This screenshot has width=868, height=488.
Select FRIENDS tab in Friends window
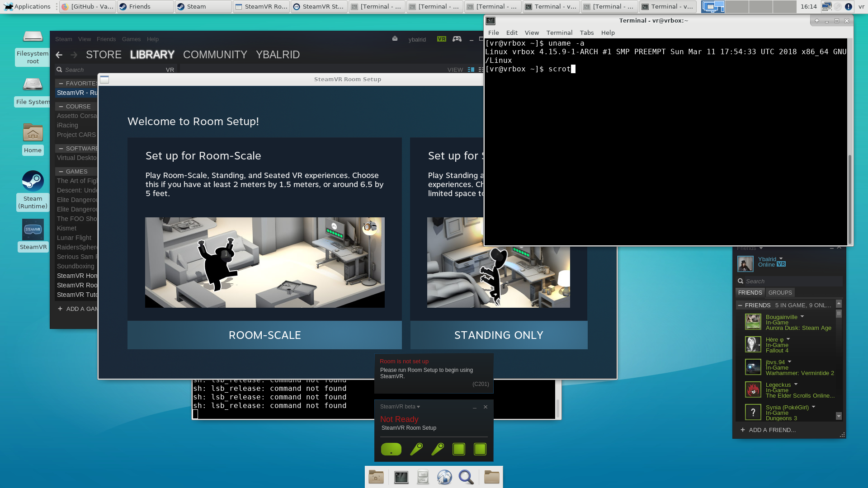[x=750, y=293]
